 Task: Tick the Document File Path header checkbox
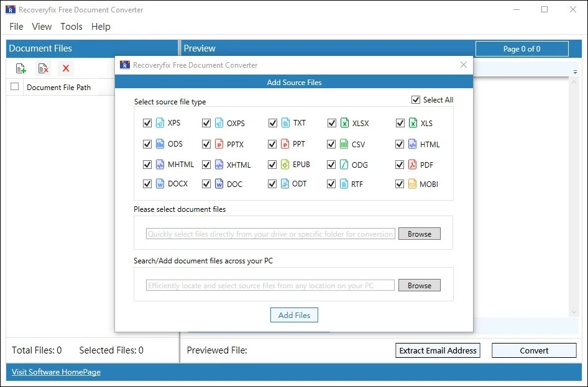tap(15, 86)
